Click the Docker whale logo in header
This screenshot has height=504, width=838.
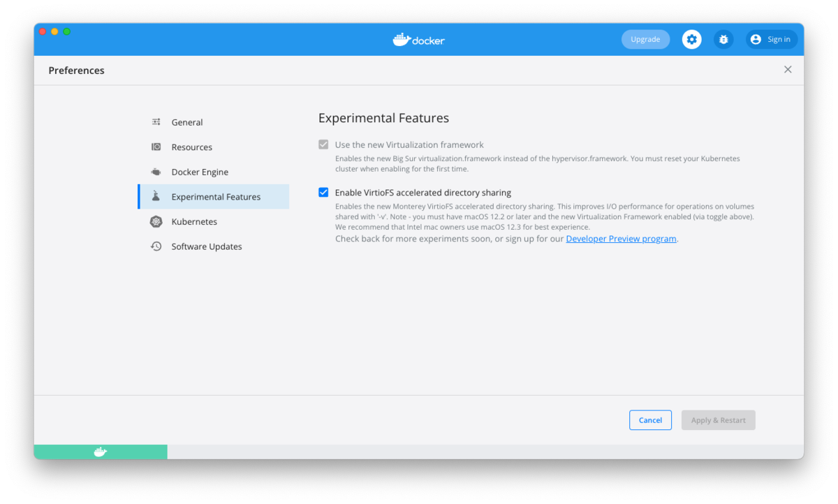419,40
